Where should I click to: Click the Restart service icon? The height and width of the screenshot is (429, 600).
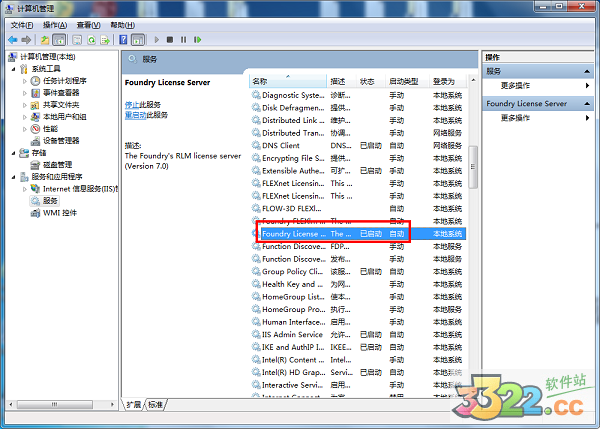click(197, 39)
